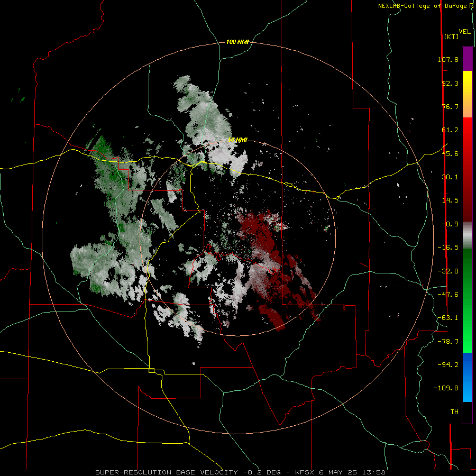
Task: Click the "100 NMI" range ring label
Action: pos(237,42)
